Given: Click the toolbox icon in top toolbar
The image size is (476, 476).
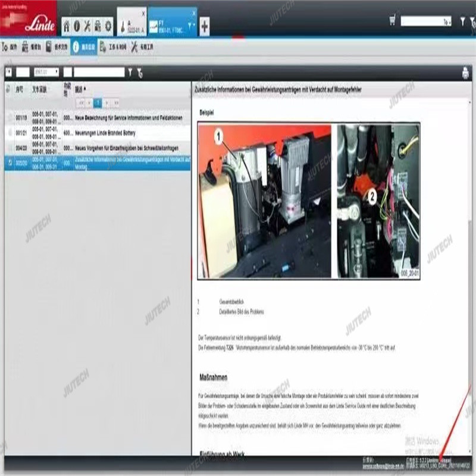Looking at the screenshot, I should [98, 26].
